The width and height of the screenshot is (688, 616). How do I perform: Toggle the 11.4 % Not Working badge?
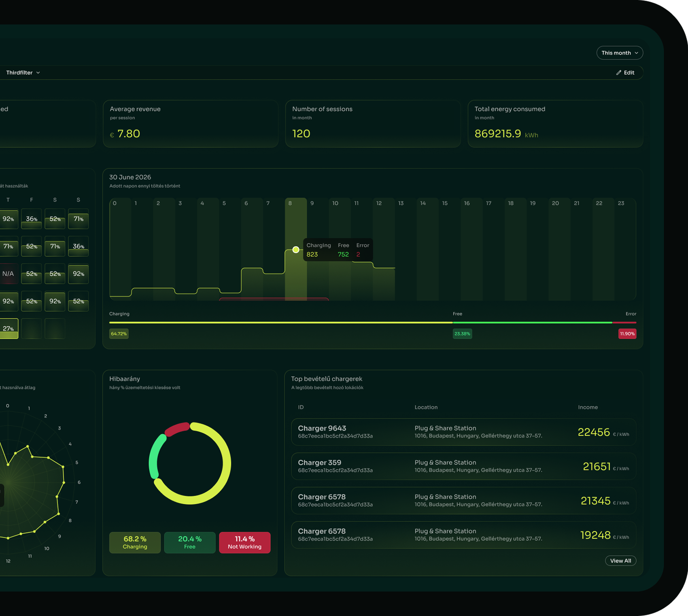244,542
